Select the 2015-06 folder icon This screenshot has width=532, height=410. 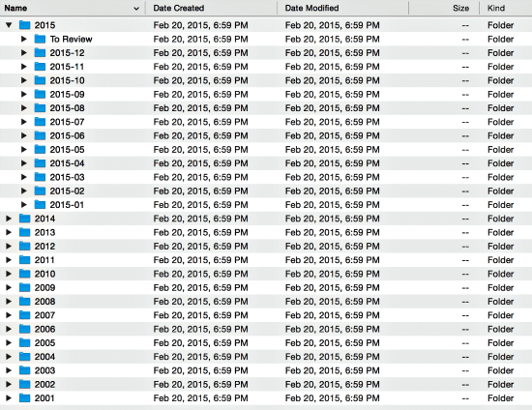(x=40, y=135)
